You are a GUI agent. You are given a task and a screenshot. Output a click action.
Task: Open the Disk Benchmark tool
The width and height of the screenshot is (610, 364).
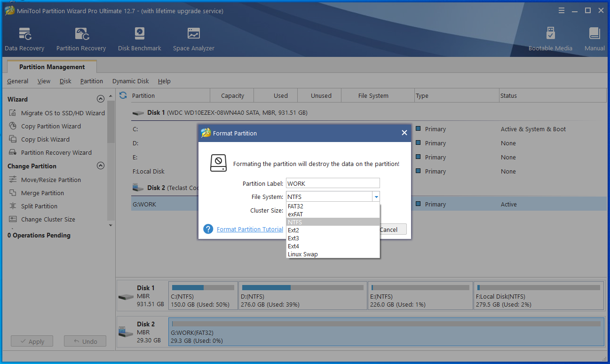[x=139, y=38]
